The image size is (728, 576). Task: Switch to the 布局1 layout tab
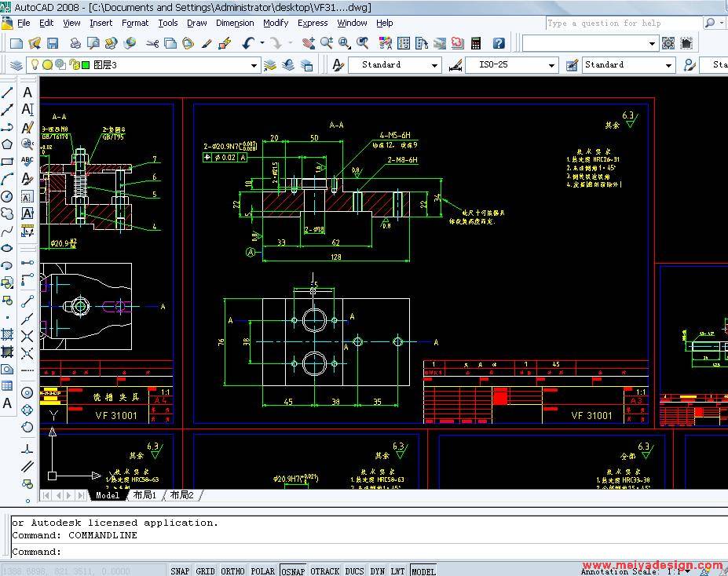(x=145, y=495)
